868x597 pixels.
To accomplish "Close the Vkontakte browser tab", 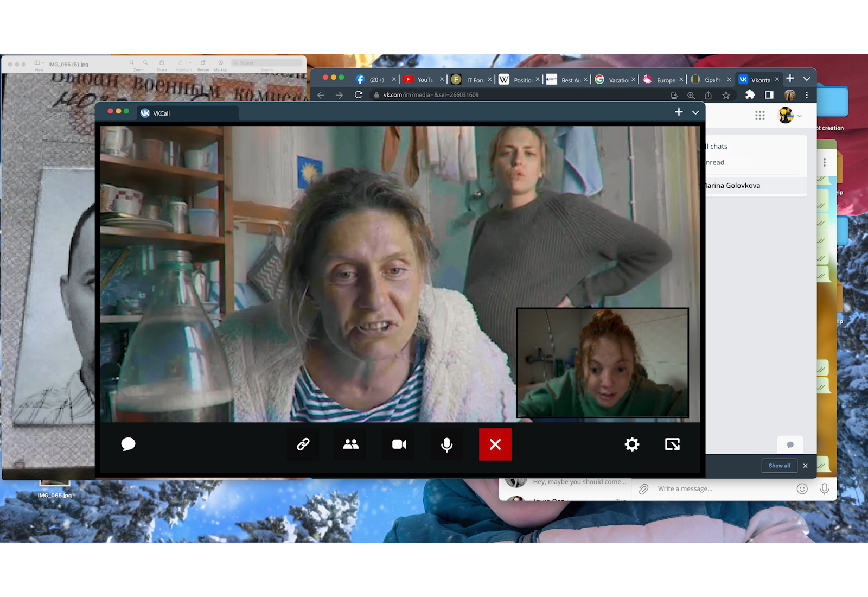I will [777, 79].
